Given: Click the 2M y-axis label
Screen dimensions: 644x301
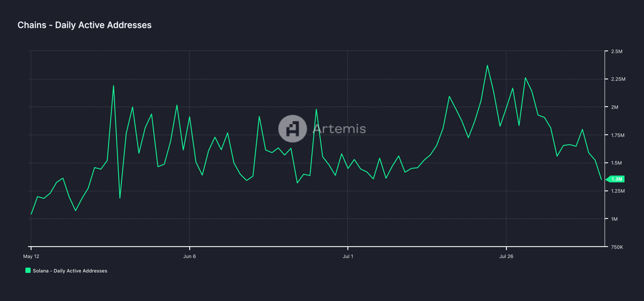Looking at the screenshot, I should pyautogui.click(x=615, y=107).
